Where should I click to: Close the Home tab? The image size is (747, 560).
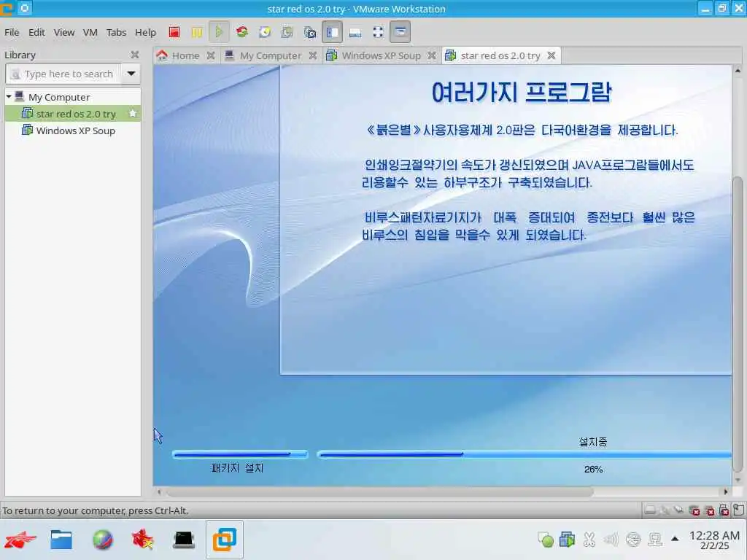pos(211,55)
